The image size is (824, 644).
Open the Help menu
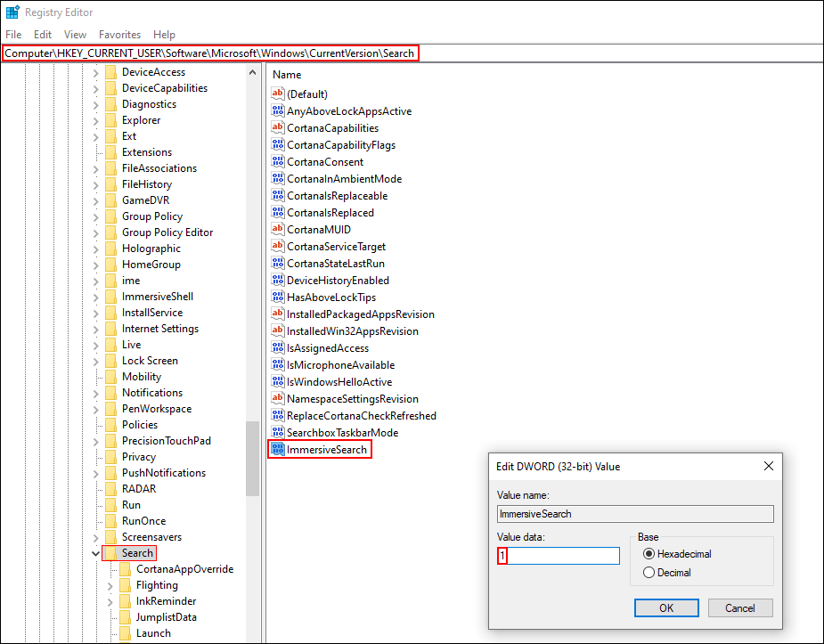(164, 34)
